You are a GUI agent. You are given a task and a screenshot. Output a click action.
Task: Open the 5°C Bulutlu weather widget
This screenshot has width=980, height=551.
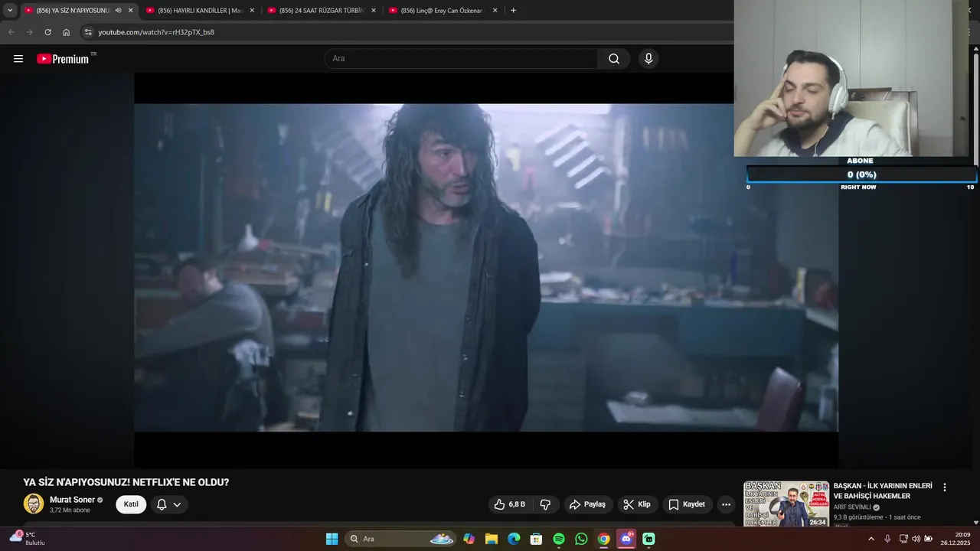click(28, 539)
